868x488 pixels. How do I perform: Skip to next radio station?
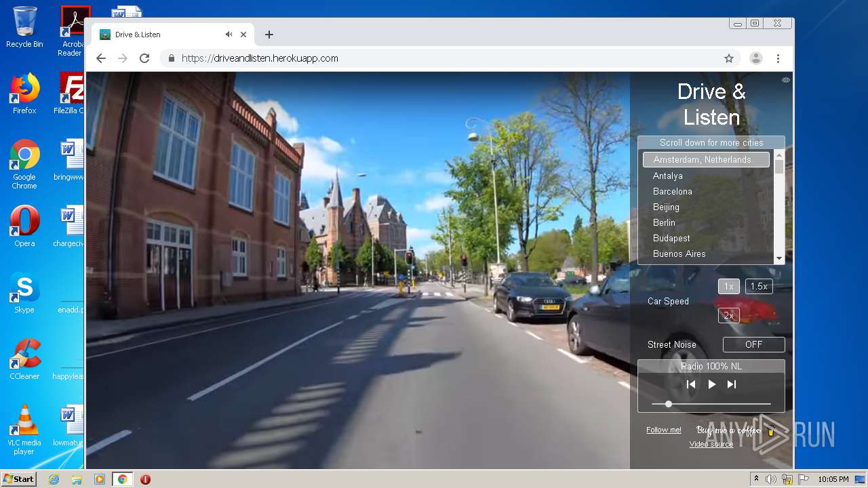click(x=732, y=384)
